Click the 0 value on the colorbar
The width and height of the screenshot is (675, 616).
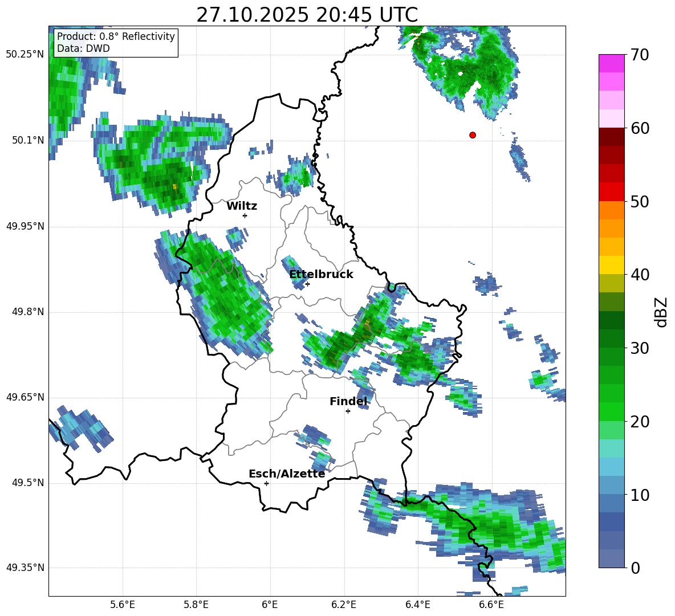coord(635,568)
